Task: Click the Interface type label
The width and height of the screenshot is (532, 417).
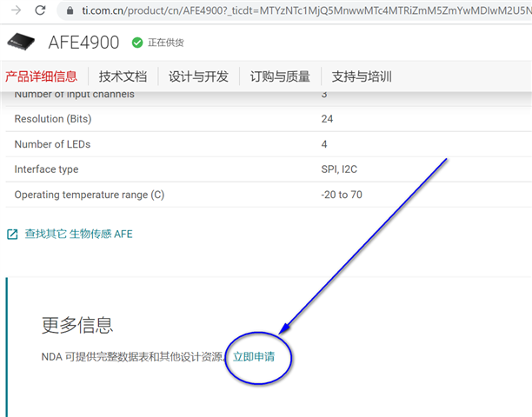Action: point(46,169)
